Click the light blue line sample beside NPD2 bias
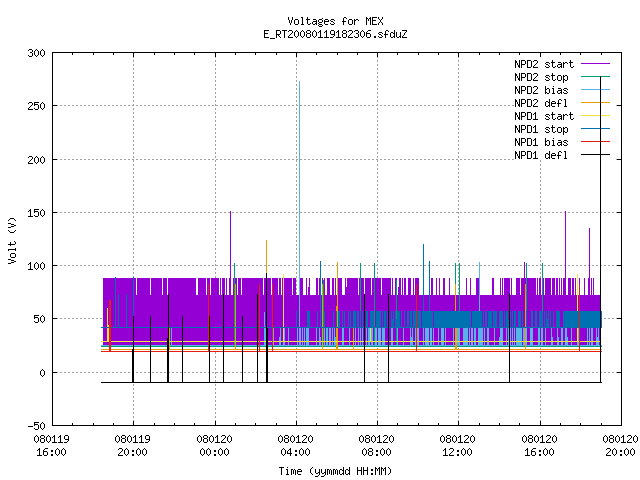 [x=596, y=90]
